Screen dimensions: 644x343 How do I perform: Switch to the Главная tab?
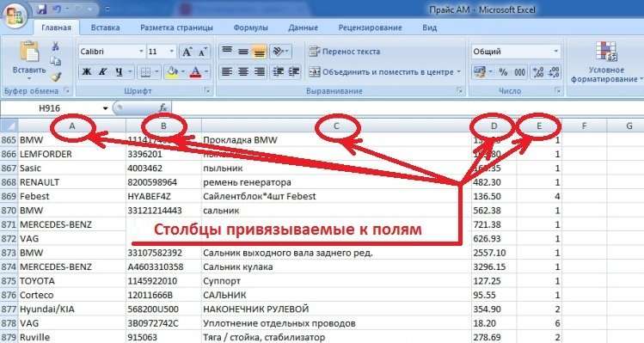click(x=56, y=28)
